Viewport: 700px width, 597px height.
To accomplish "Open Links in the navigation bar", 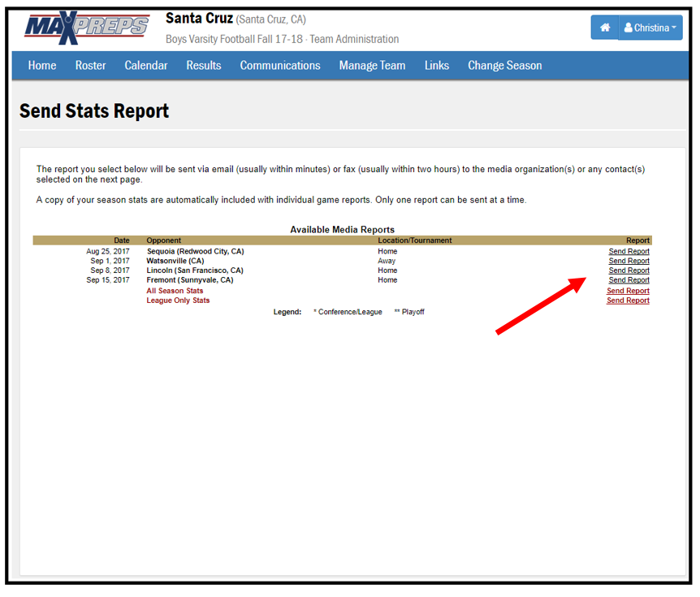I will pos(436,66).
